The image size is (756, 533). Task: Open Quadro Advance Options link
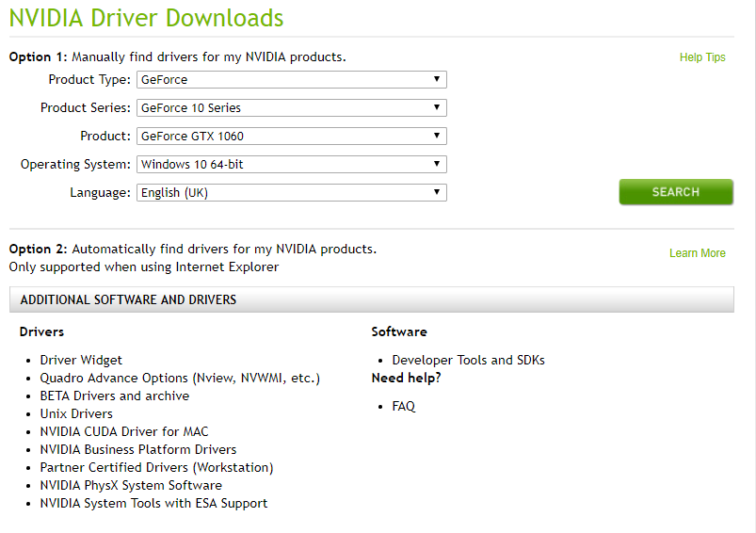click(180, 379)
